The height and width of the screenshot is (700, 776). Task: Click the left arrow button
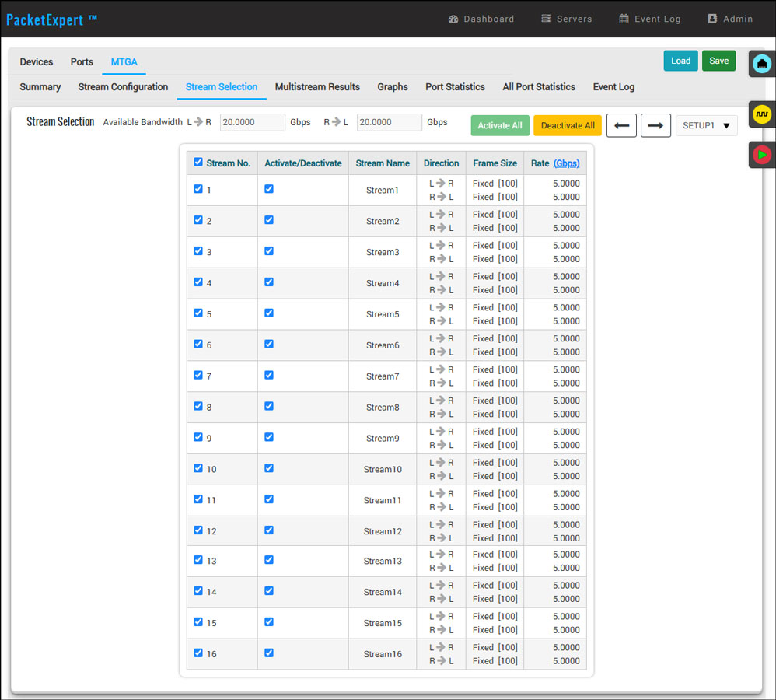point(621,125)
